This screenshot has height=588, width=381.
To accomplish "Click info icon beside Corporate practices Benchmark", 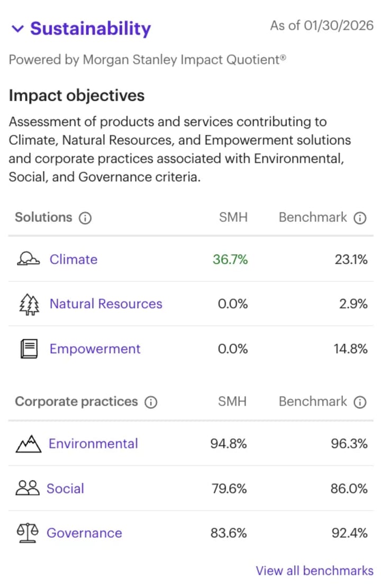I will pos(360,402).
